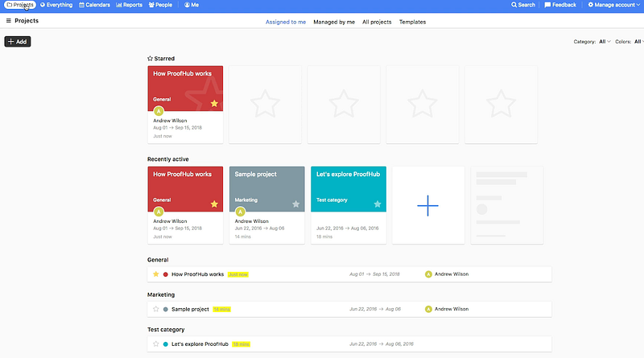Screen dimensions: 644x358
Task: Open How ProofHub works card in Recently active
Action: tap(185, 205)
